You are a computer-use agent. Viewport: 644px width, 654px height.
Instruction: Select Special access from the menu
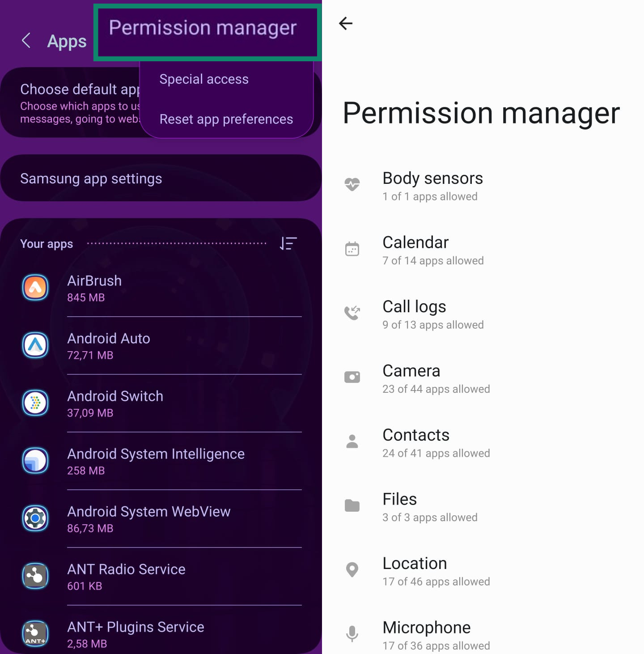tap(204, 79)
